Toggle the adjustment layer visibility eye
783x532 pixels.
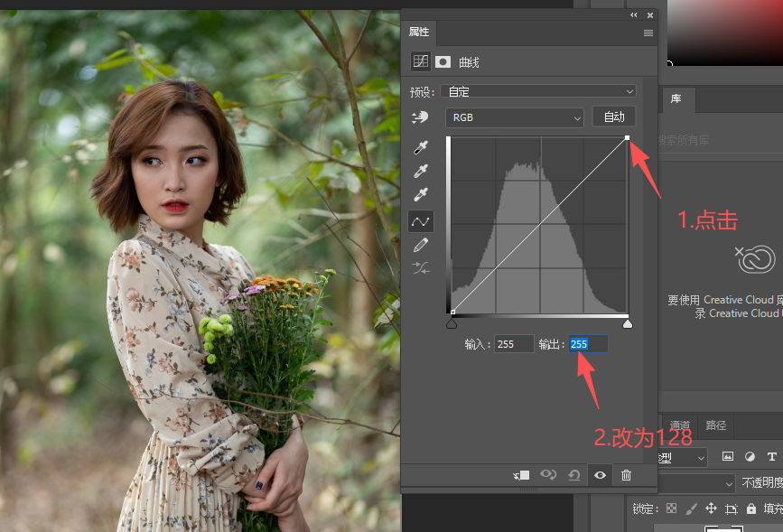coord(601,475)
